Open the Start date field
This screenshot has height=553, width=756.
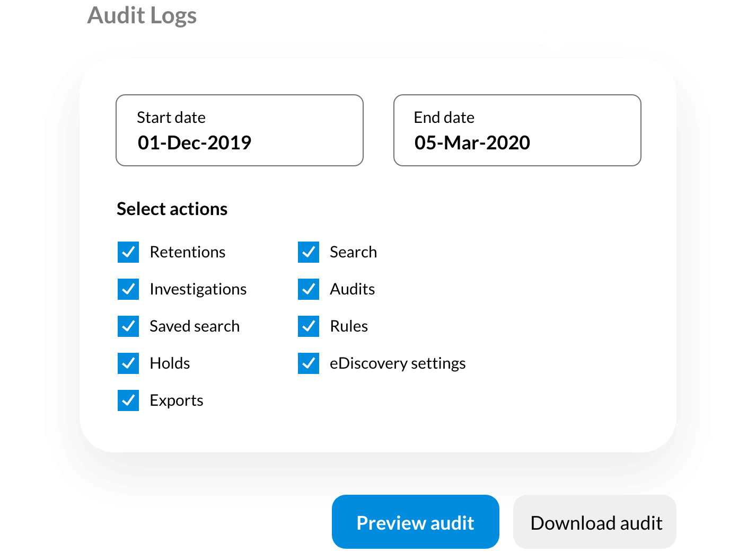pyautogui.click(x=240, y=130)
